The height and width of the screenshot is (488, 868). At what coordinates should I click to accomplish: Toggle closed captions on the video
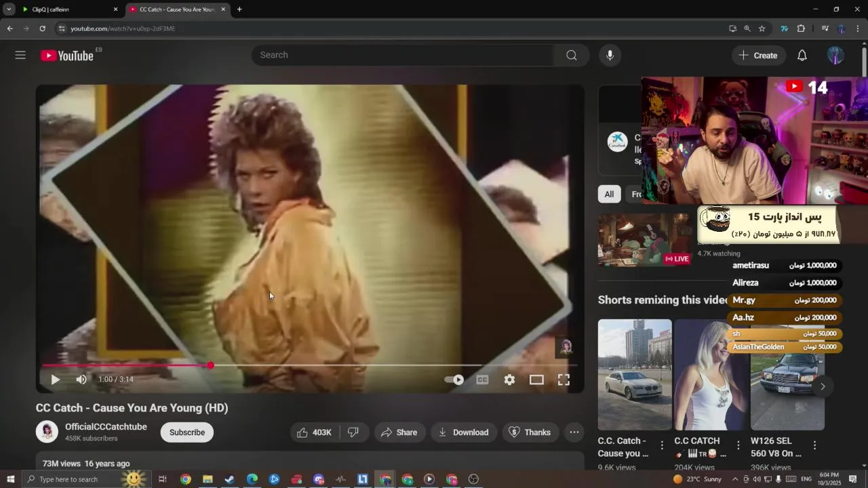482,380
